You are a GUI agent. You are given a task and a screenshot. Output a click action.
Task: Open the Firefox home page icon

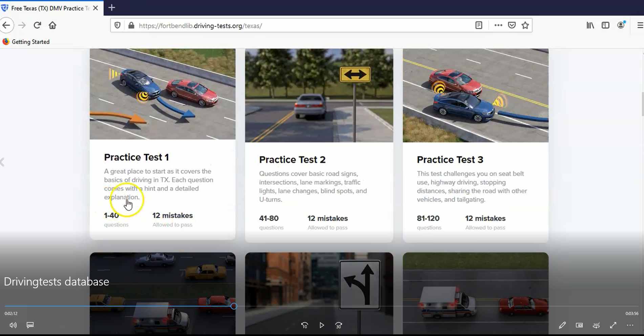[x=52, y=25]
